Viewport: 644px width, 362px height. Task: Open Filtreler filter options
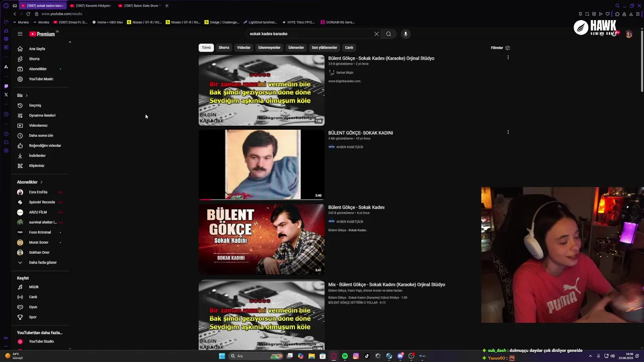pos(501,48)
